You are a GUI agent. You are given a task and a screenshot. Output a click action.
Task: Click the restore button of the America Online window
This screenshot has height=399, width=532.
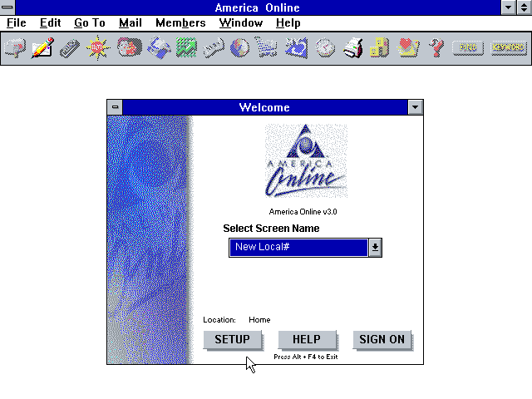coord(525,7)
